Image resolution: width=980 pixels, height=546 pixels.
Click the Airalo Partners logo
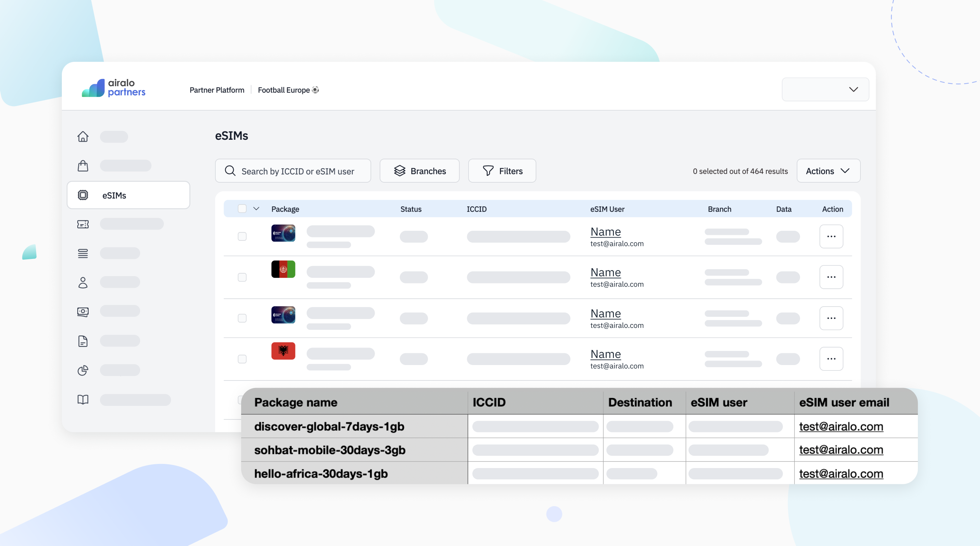pos(113,88)
